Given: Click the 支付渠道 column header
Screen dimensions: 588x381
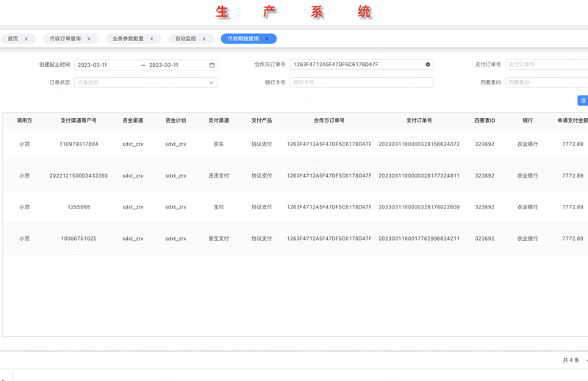Looking at the screenshot, I should pyautogui.click(x=218, y=120).
